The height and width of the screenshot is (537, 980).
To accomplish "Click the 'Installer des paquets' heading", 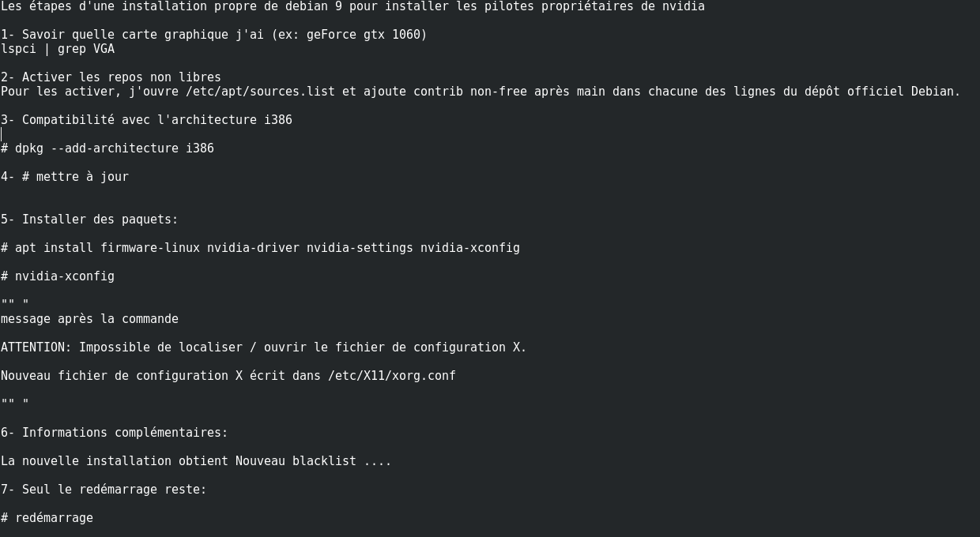I will pyautogui.click(x=89, y=220).
